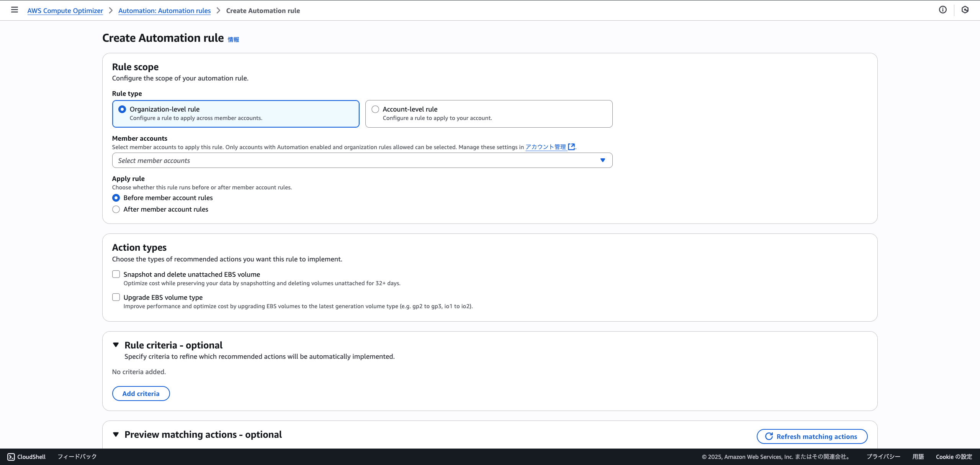Collapse the Rule criteria section

click(116, 345)
